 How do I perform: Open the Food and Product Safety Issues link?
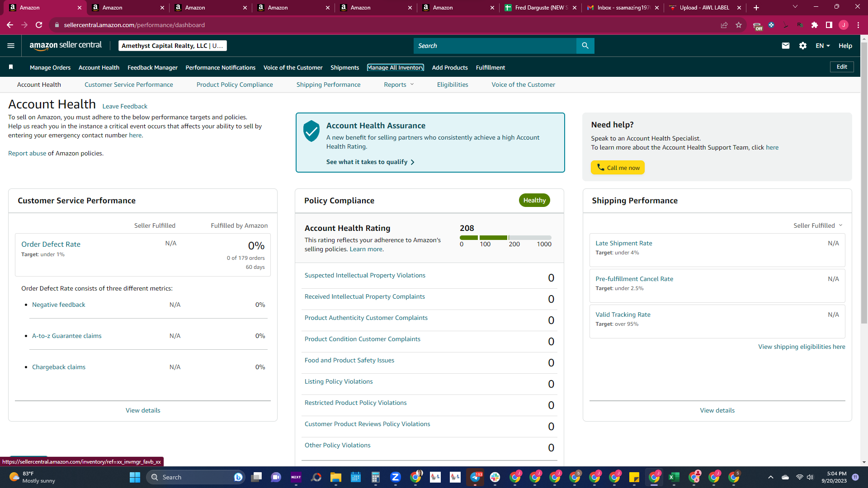[349, 360]
